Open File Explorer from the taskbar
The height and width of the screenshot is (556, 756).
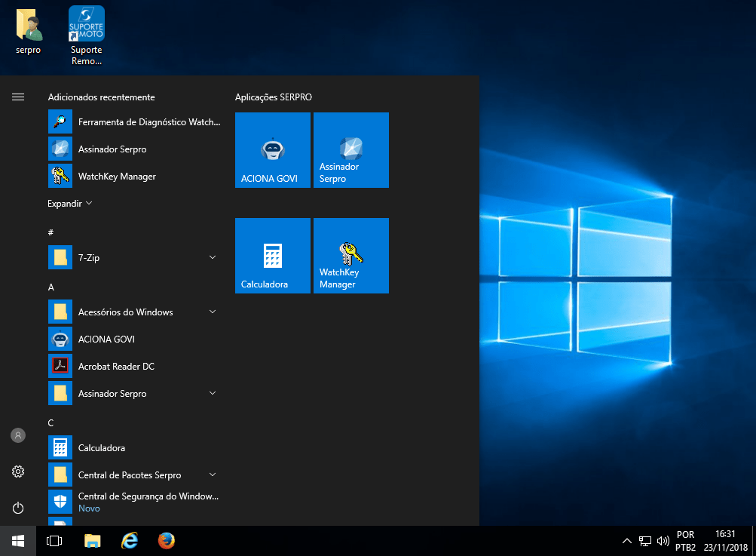92,541
